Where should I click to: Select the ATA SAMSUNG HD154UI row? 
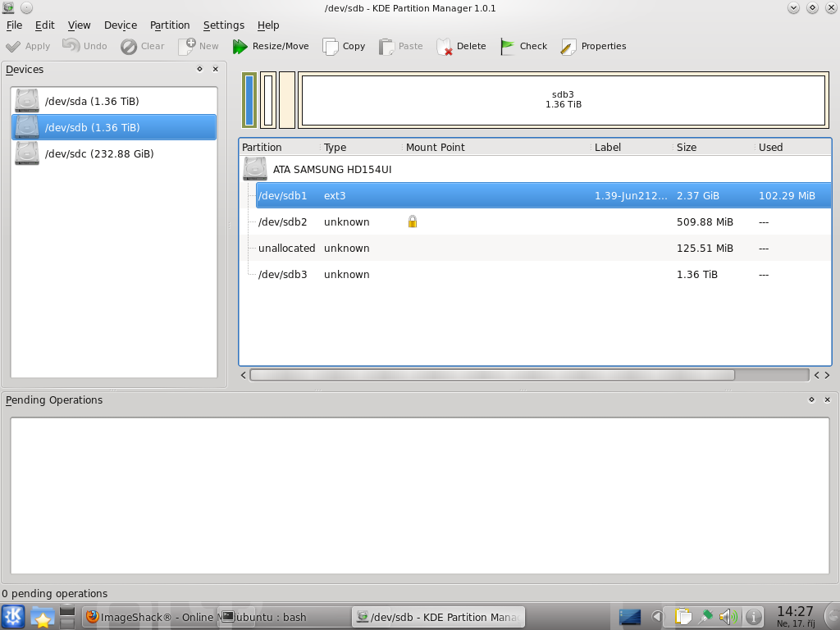535,169
